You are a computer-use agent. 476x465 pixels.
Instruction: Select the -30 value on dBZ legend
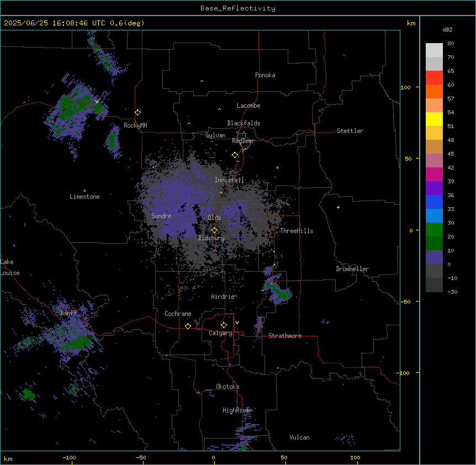tap(452, 292)
